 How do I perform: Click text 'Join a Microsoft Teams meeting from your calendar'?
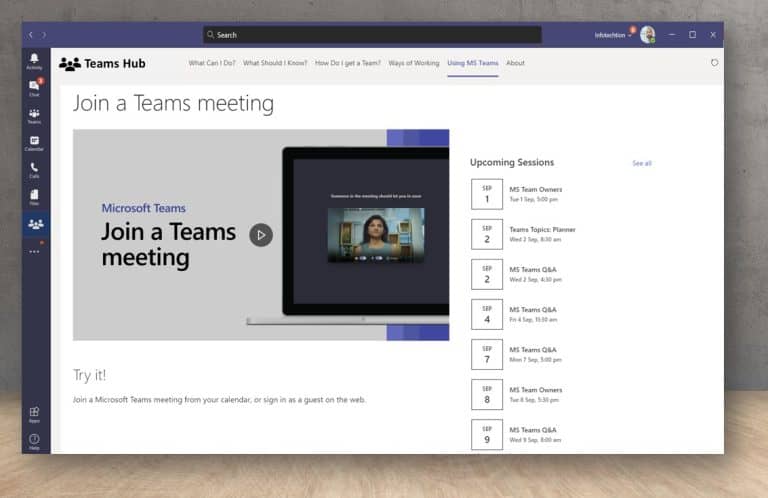[162, 400]
